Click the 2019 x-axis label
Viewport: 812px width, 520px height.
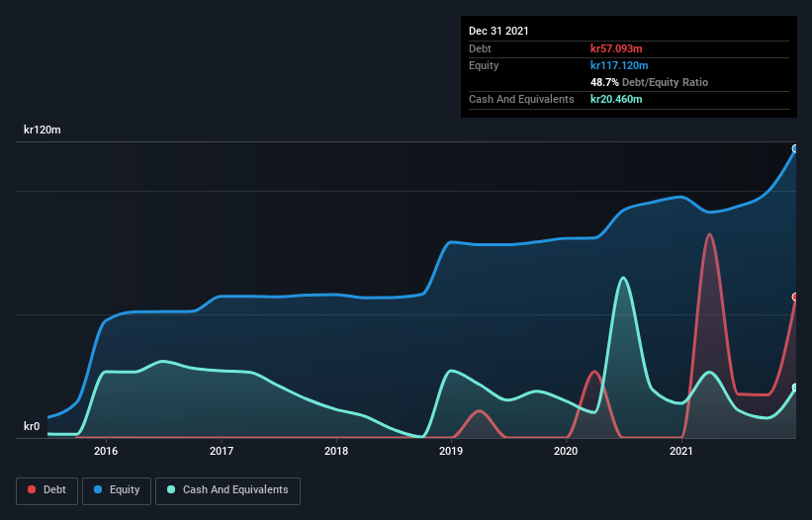pos(451,451)
